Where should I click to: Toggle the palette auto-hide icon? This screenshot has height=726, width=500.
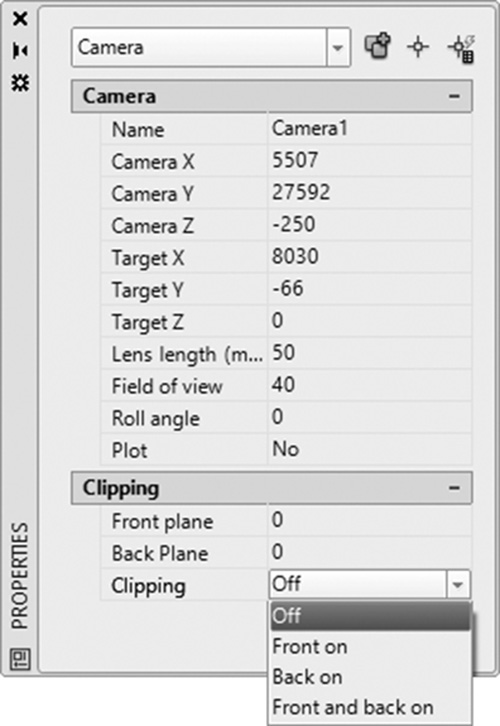click(x=20, y=50)
